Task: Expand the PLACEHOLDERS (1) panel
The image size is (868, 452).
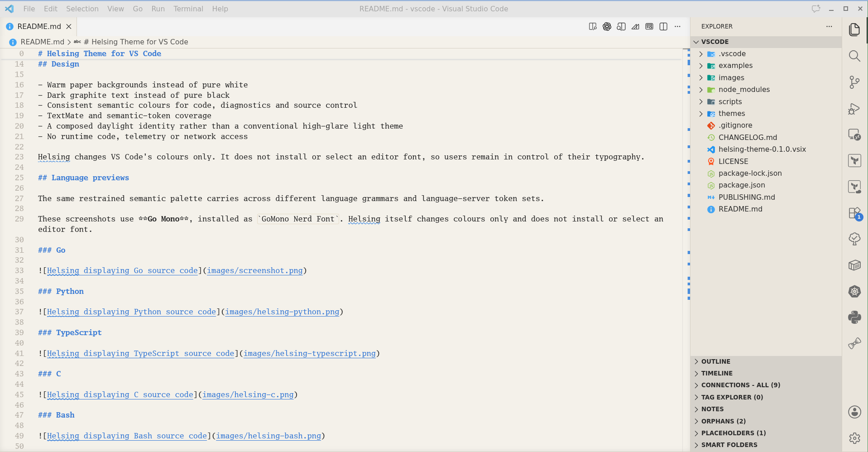Action: click(x=766, y=433)
